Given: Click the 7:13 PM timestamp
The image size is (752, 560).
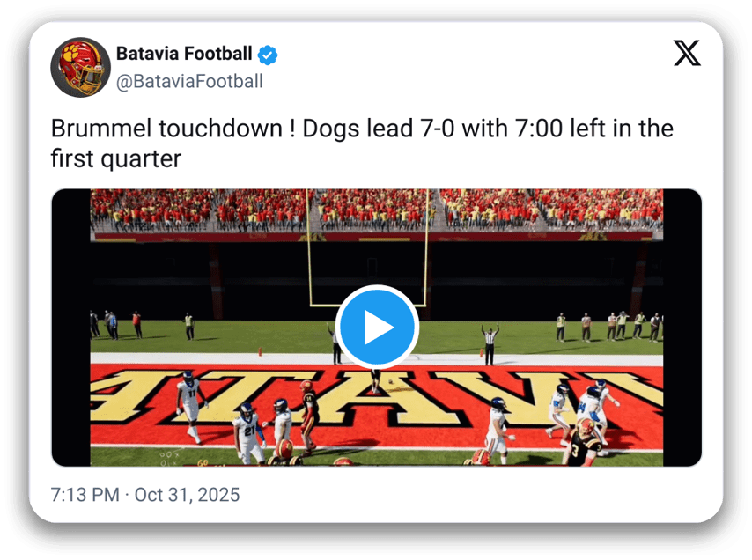Looking at the screenshot, I should point(85,495).
